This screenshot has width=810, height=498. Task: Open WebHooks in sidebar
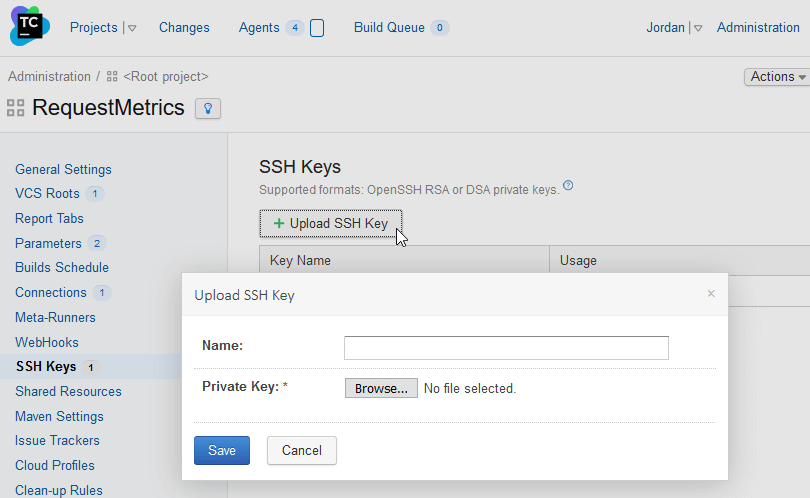(x=46, y=343)
